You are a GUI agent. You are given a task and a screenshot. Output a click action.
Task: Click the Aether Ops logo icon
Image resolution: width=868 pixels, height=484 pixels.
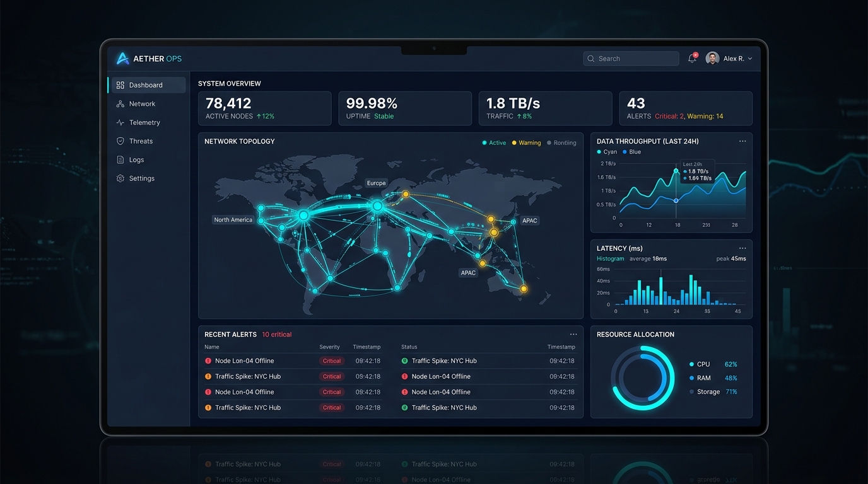[x=122, y=59]
